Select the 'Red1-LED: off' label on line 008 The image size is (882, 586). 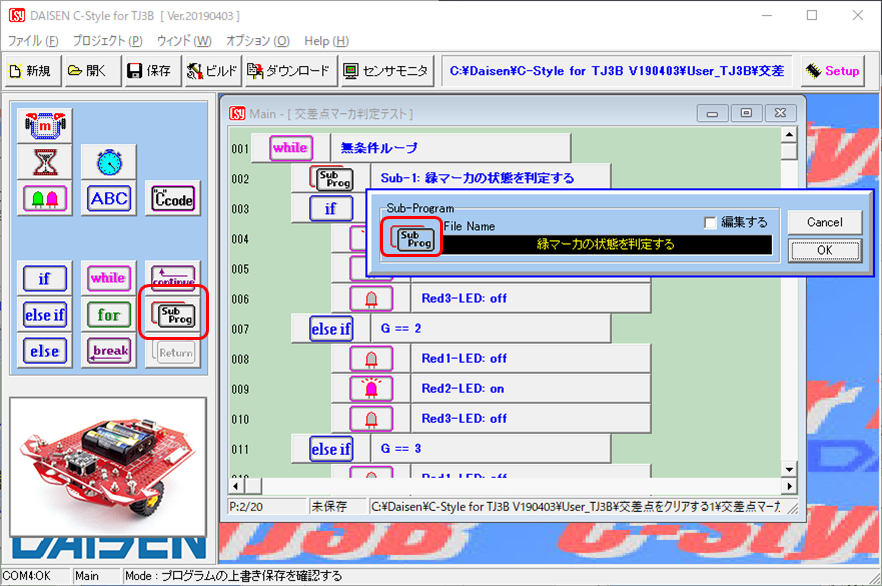[464, 359]
